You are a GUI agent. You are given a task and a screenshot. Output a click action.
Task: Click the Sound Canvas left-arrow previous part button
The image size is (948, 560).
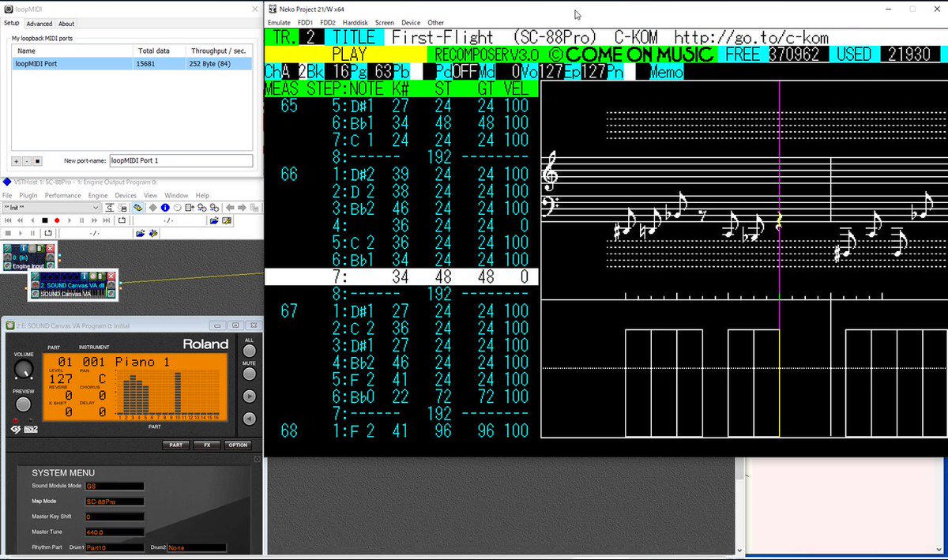pos(250,419)
